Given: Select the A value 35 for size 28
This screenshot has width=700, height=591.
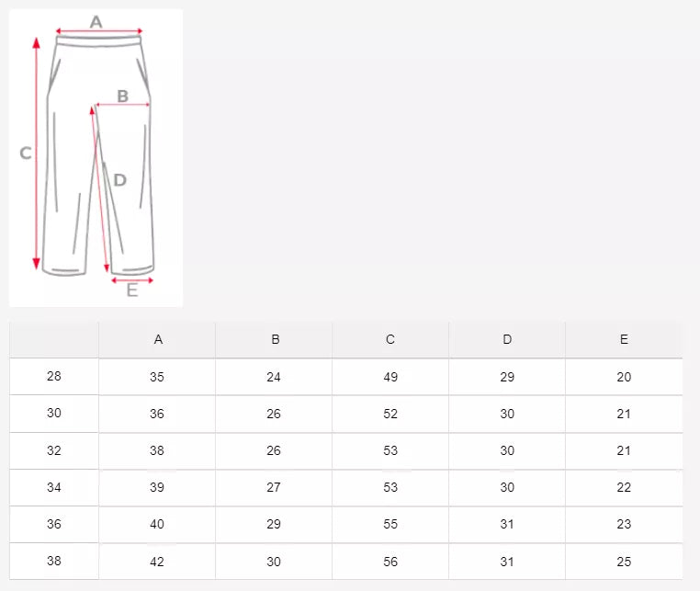Looking at the screenshot, I should tap(157, 378).
